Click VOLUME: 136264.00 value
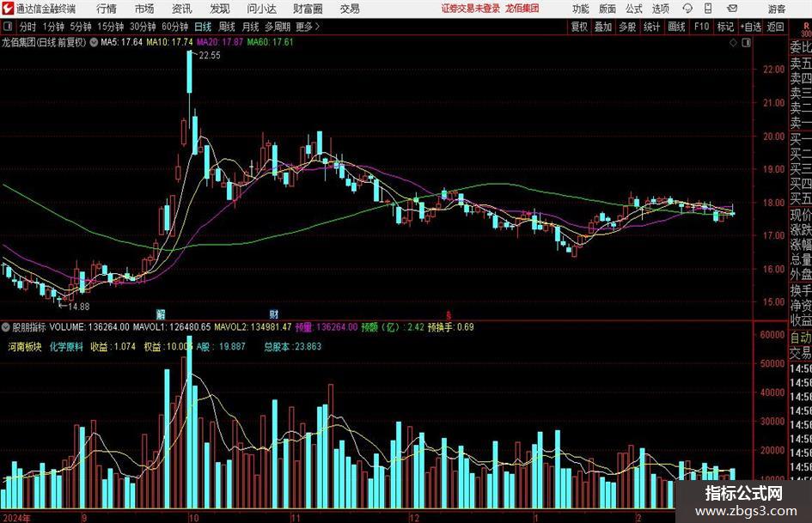The image size is (812, 523). pos(89,326)
